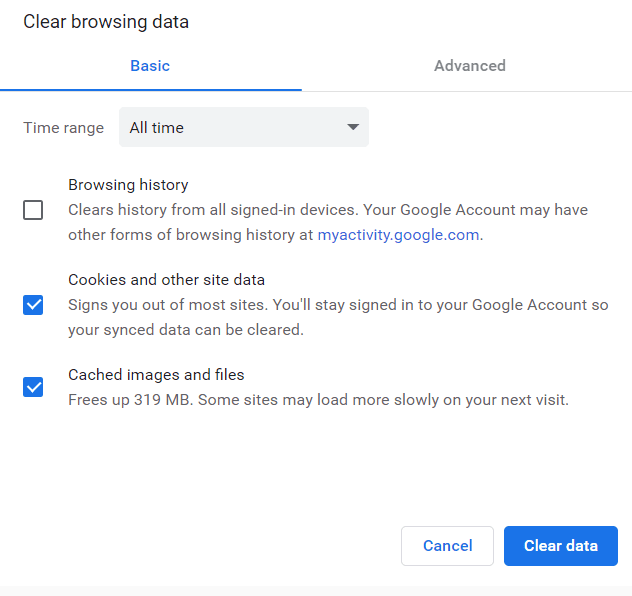Open the myactivity.google.com link
The image size is (632, 596).
(399, 236)
